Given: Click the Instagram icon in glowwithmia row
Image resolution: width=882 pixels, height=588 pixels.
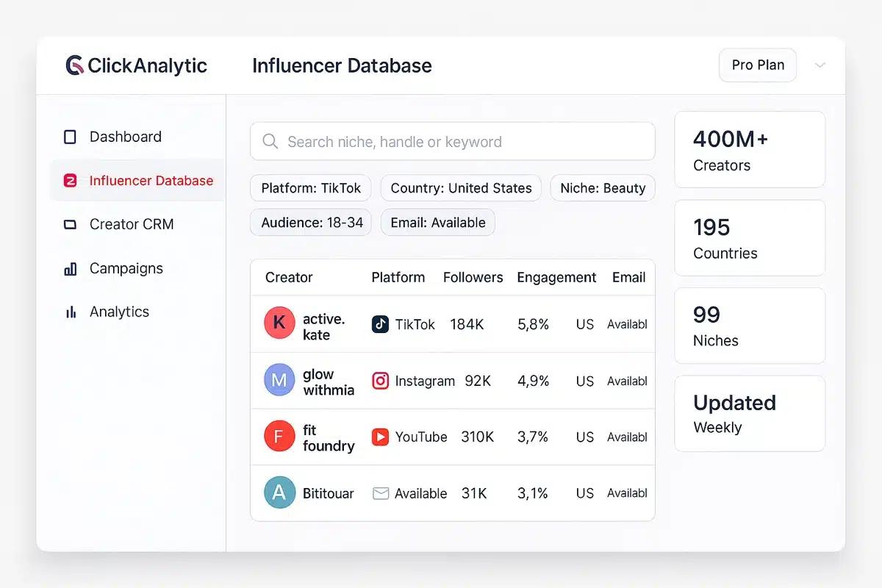Looking at the screenshot, I should coord(380,381).
